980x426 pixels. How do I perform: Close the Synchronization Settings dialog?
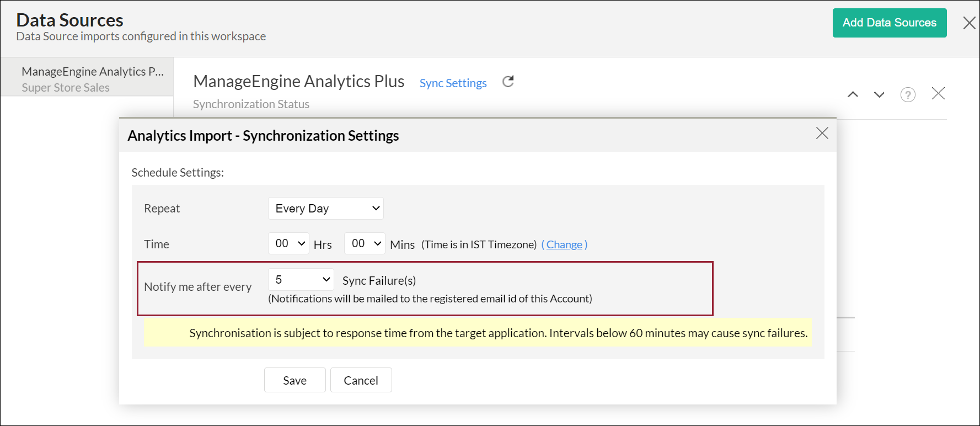click(822, 133)
